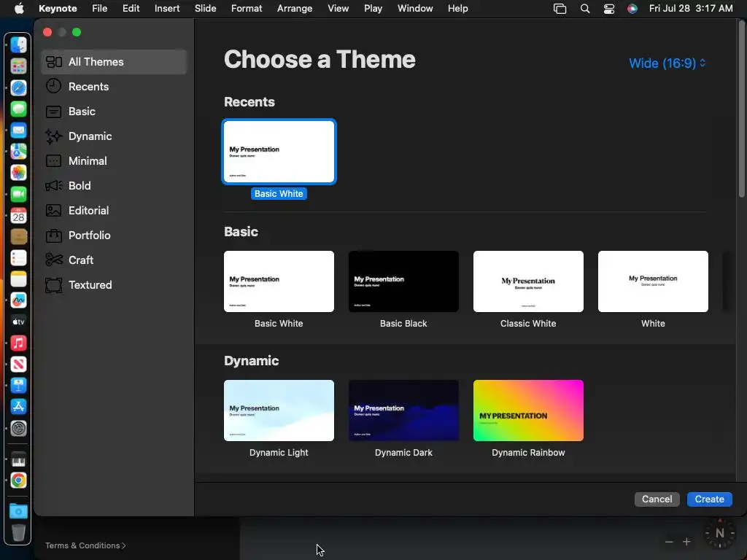Image resolution: width=747 pixels, height=560 pixels.
Task: Activate Siri from the menu bar
Action: tap(632, 9)
